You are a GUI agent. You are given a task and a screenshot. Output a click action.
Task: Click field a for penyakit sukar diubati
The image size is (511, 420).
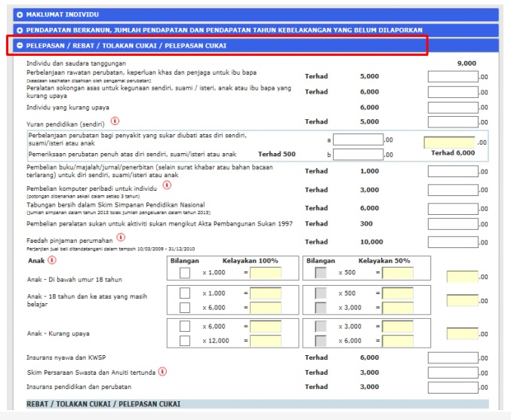pyautogui.click(x=359, y=139)
